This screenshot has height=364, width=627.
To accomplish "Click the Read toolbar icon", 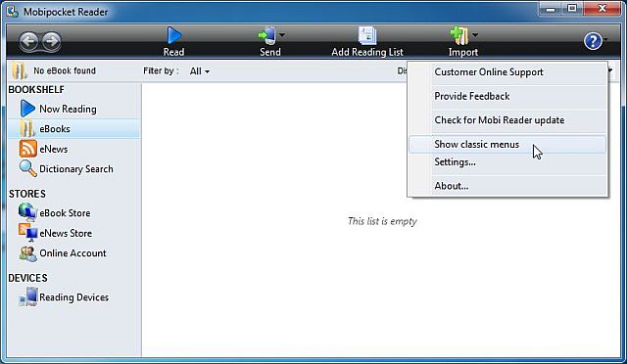I will (x=174, y=35).
